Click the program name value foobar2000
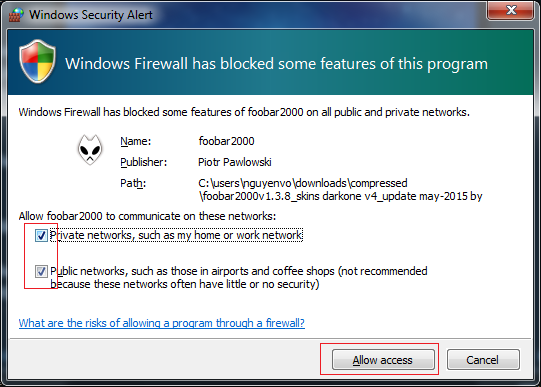 pos(226,141)
